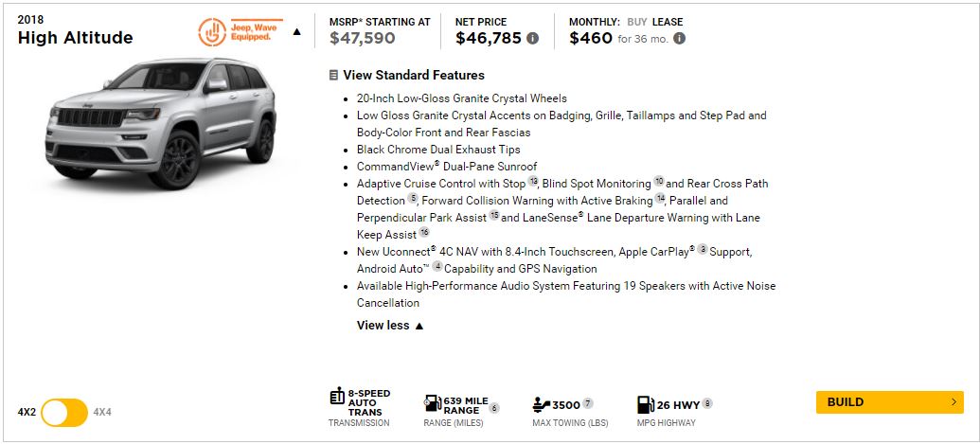Select the 4X4 drivetrain label
This screenshot has width=980, height=444.
point(102,412)
